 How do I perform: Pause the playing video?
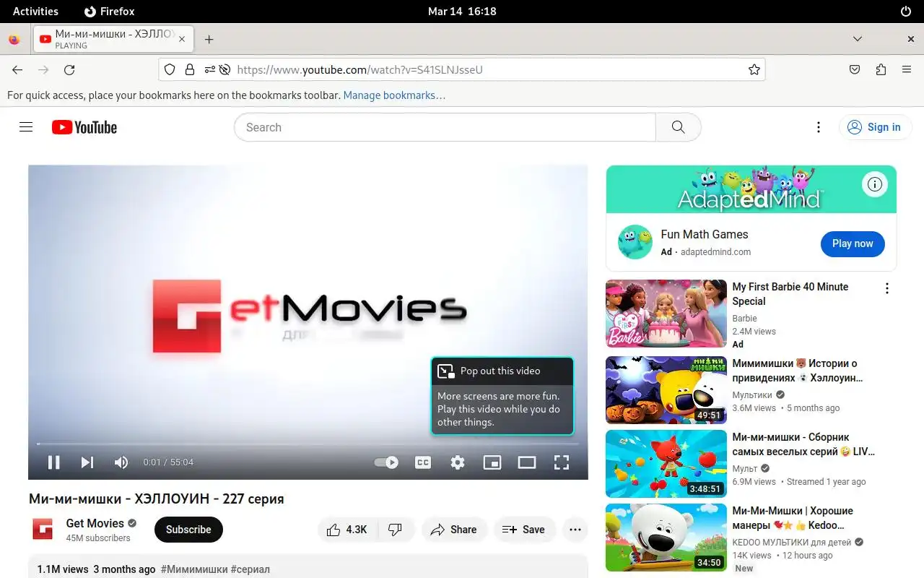(x=53, y=462)
